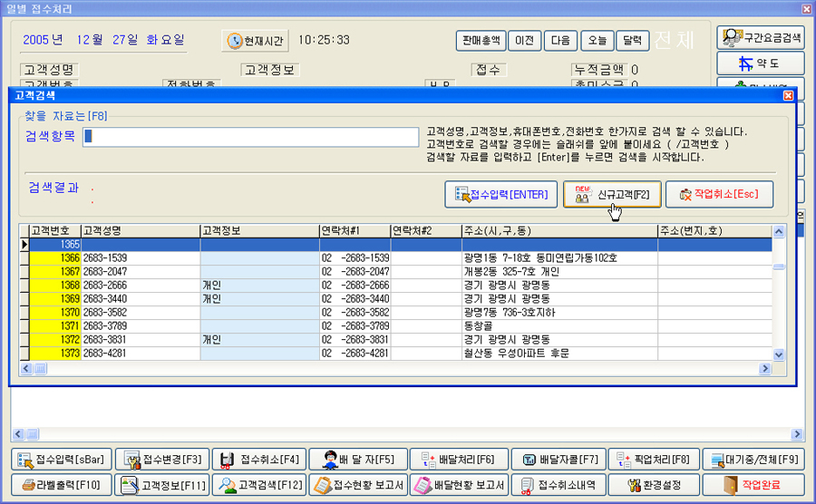Click 접수변경[F3] toolbar button
The width and height of the screenshot is (816, 504).
click(x=162, y=460)
